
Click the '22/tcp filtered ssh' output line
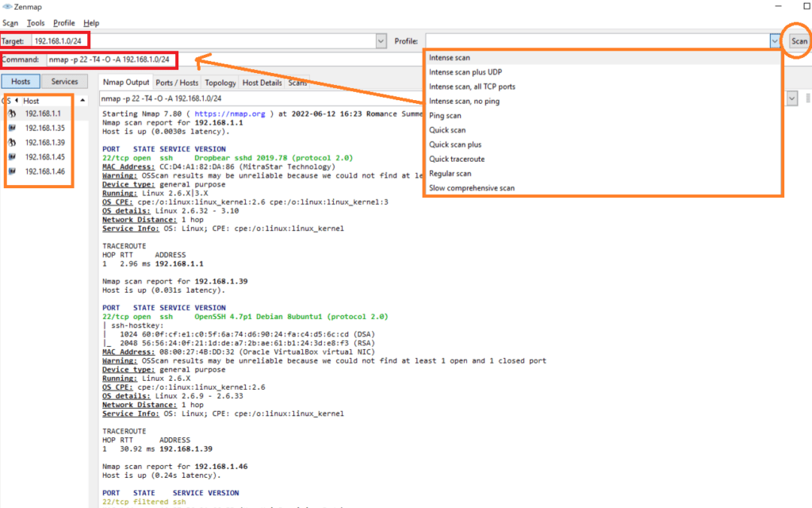tap(144, 502)
